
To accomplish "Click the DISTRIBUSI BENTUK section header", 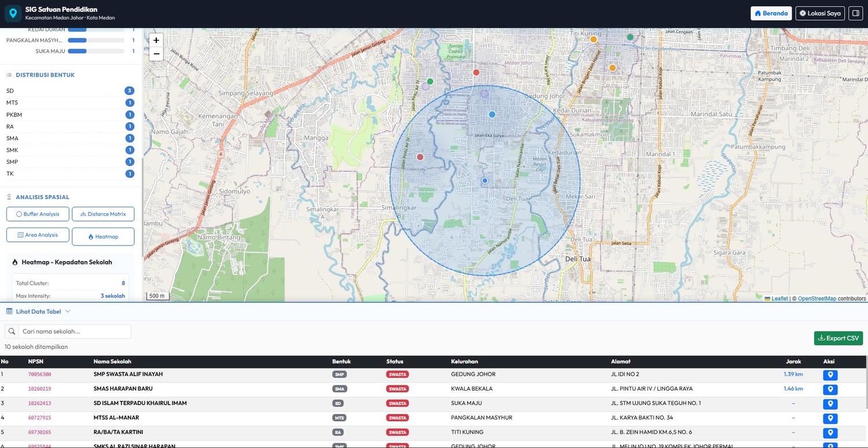I will (x=45, y=75).
